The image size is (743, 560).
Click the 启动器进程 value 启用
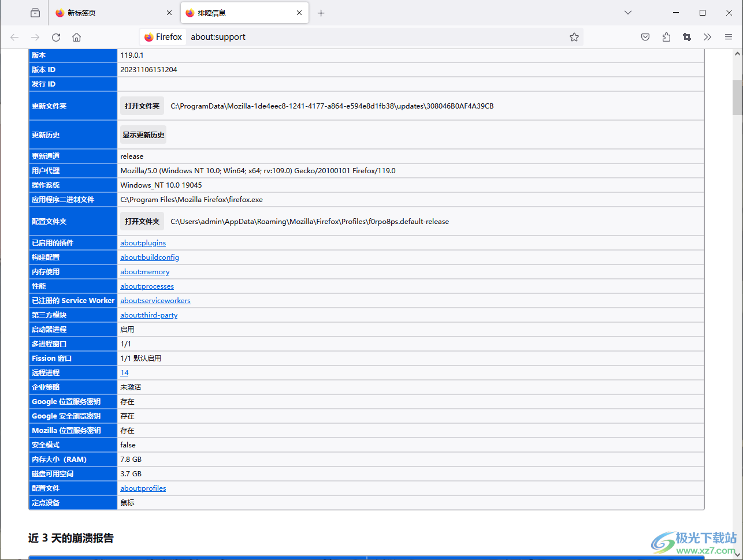tap(127, 330)
